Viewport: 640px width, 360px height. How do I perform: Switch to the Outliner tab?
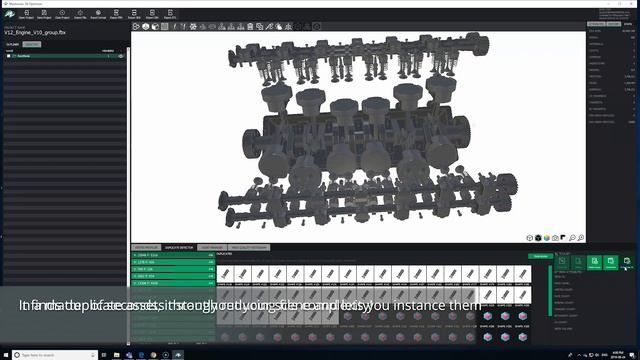pyautogui.click(x=12, y=44)
